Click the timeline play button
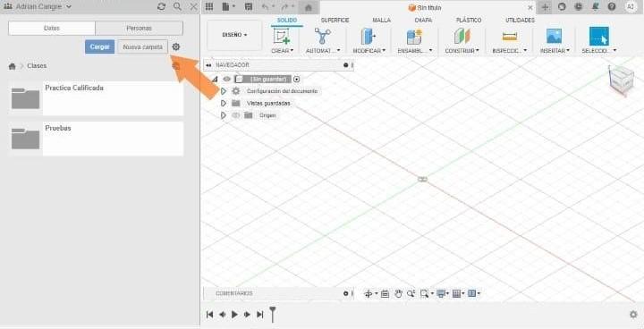Viewport: 644px width, 329px height. (x=234, y=315)
